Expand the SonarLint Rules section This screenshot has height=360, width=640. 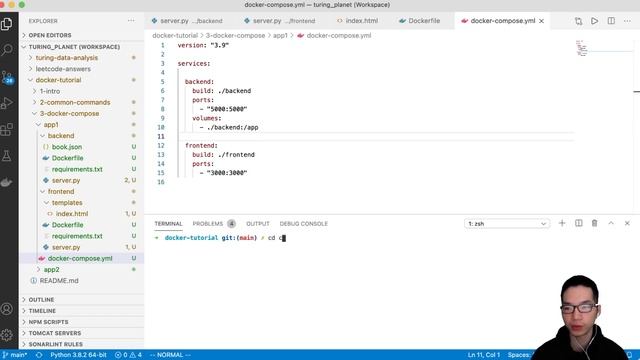tap(82, 344)
